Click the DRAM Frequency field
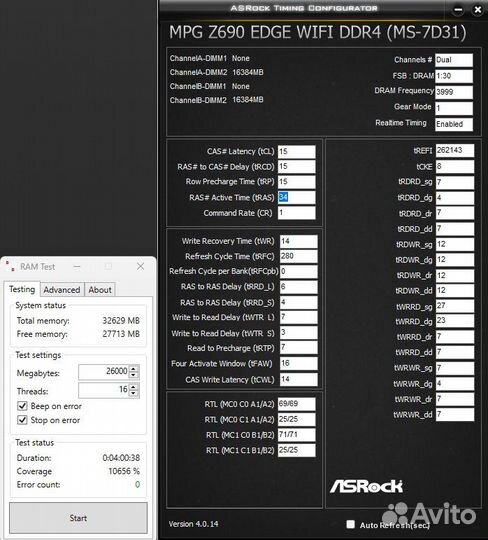This screenshot has width=488, height=540. [x=454, y=92]
